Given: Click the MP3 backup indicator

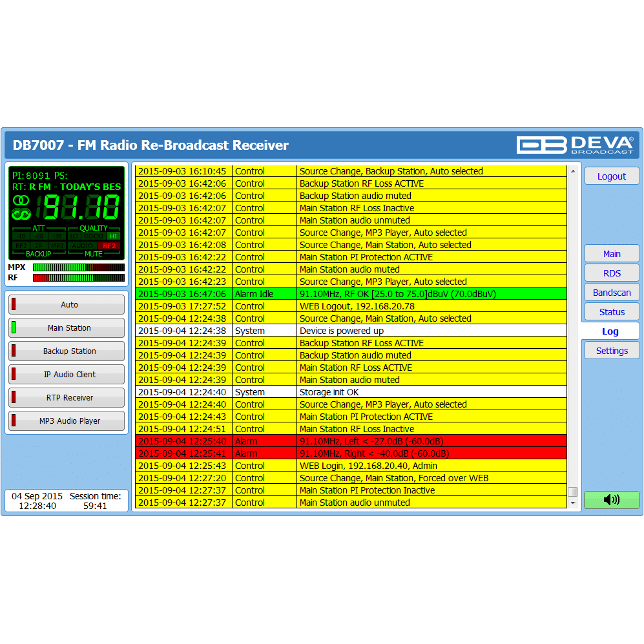Looking at the screenshot, I should pyautogui.click(x=57, y=245).
